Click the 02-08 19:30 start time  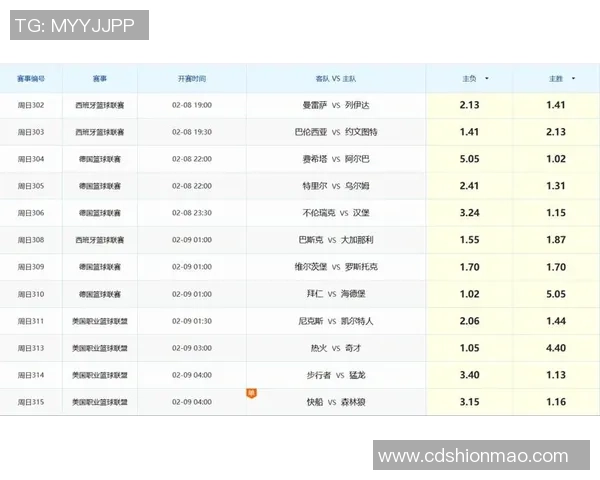coord(192,132)
